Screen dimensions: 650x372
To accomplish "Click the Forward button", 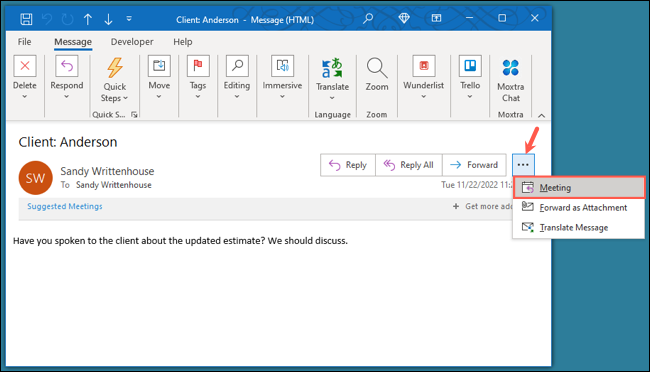I will pos(474,165).
